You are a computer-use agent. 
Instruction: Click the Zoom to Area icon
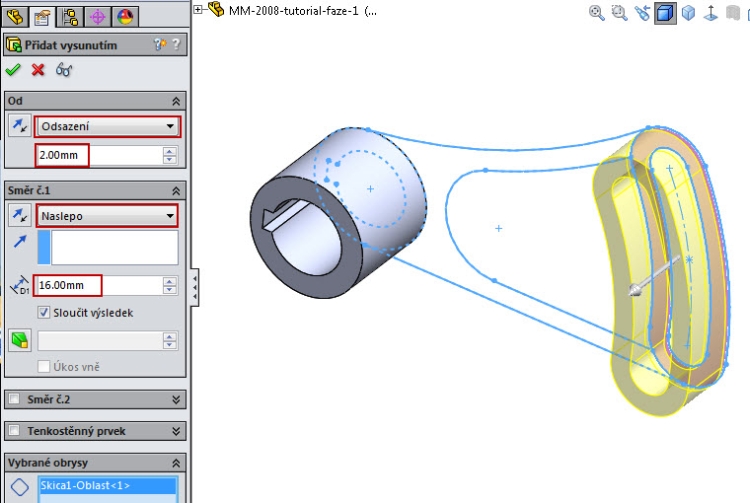tap(619, 12)
